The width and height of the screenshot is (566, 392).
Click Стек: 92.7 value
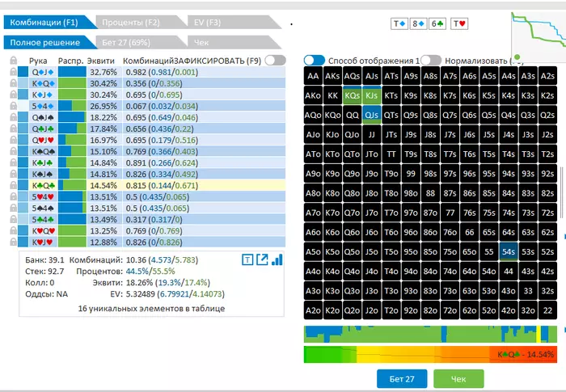[44, 271]
